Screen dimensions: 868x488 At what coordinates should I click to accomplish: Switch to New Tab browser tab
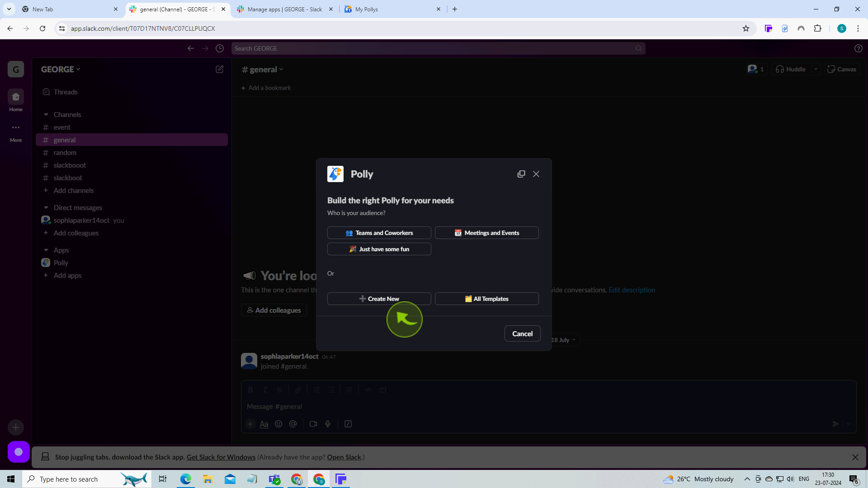70,9
